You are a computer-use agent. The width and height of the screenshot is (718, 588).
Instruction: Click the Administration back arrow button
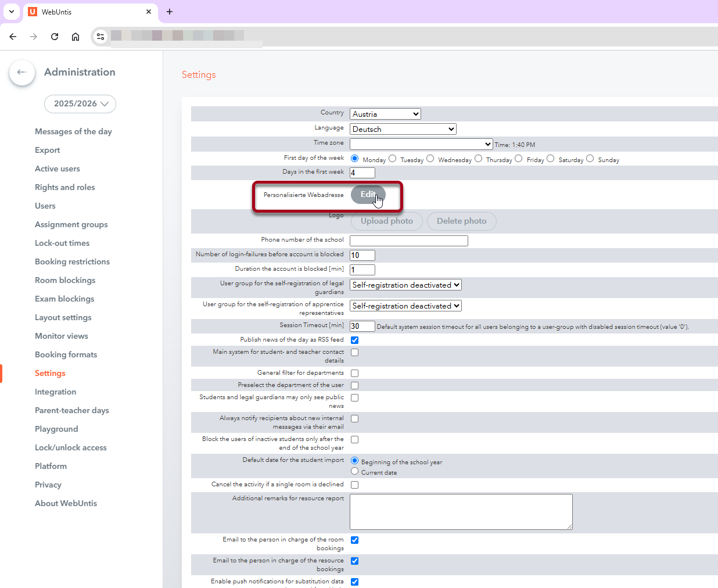coord(22,72)
